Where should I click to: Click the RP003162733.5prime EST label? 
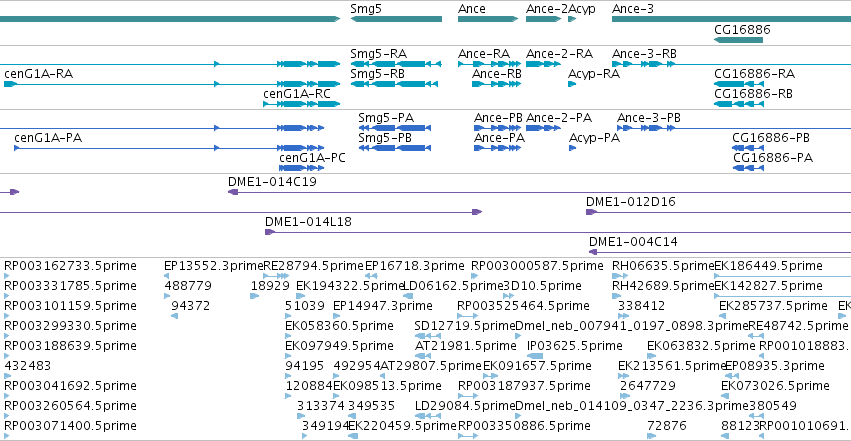pos(70,266)
